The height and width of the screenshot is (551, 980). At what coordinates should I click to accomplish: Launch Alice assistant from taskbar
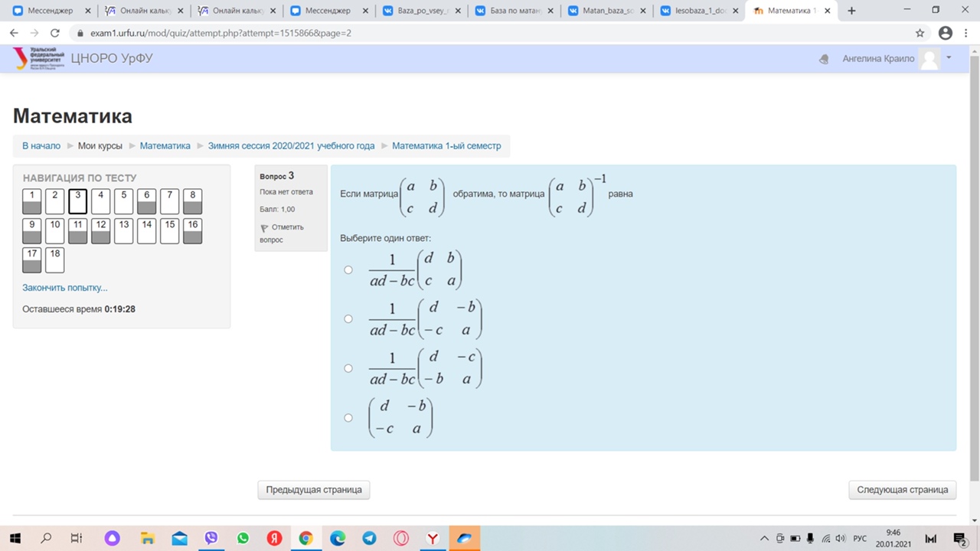113,538
